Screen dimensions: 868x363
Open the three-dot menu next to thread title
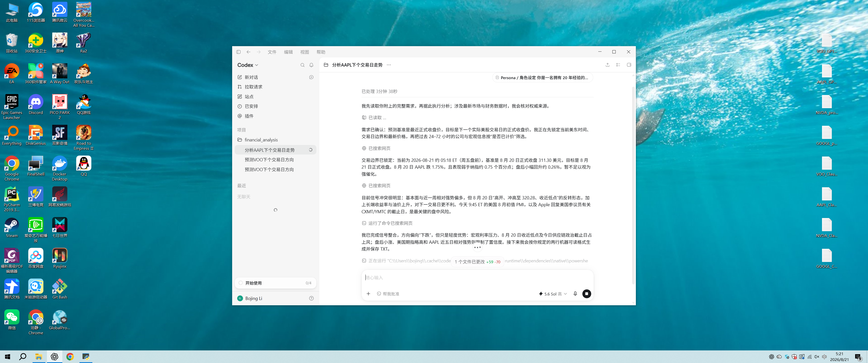point(389,65)
